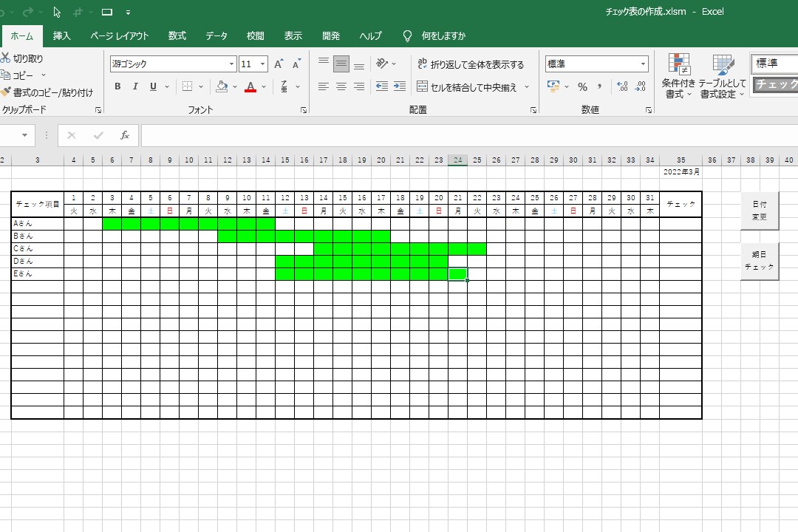Open the number (数値) dialog launcher
This screenshot has height=532, width=798.
tap(649, 110)
